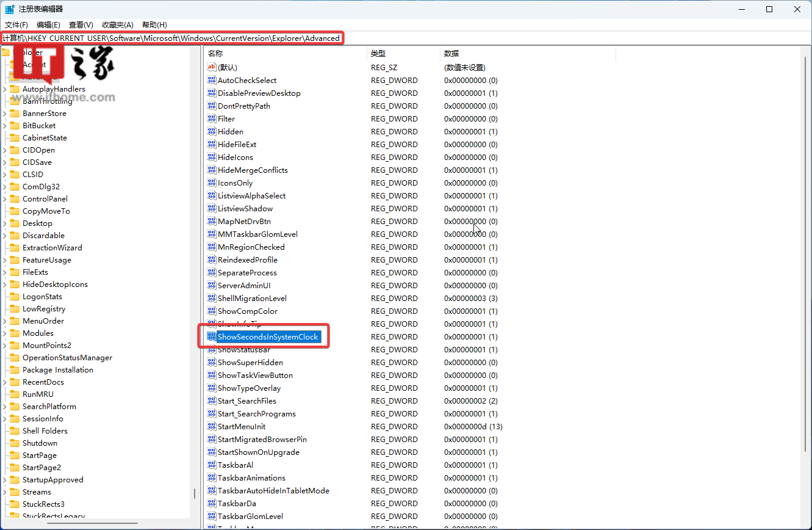Click the Streams folder icon
The image size is (812, 530).
[x=15, y=492]
